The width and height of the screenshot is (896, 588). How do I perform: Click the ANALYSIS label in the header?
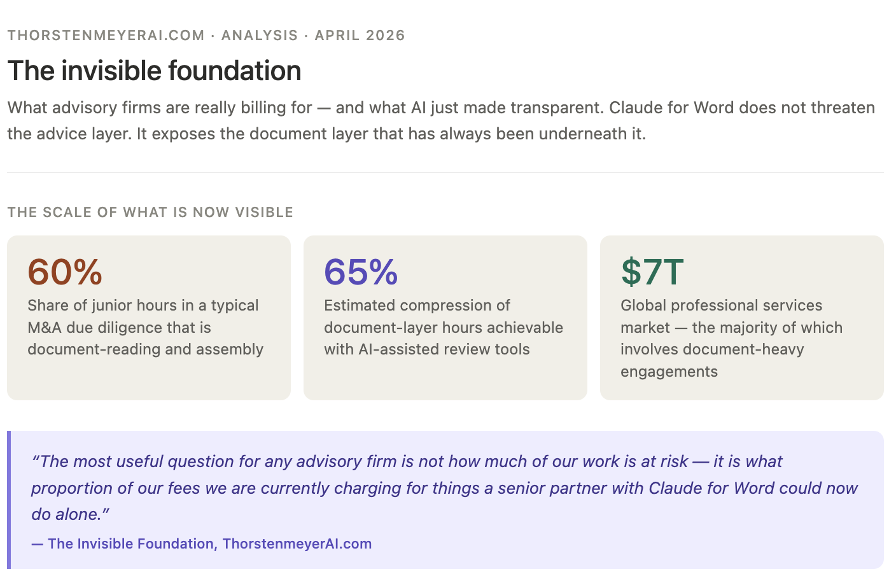coord(260,36)
